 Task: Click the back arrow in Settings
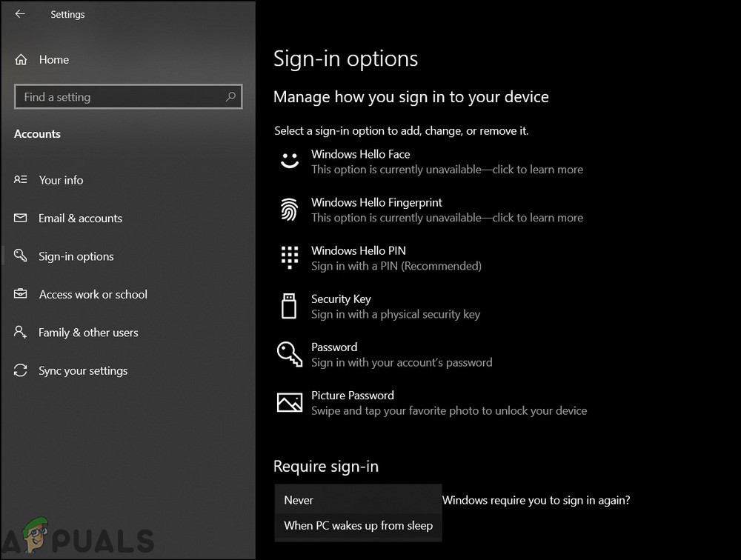click(19, 13)
